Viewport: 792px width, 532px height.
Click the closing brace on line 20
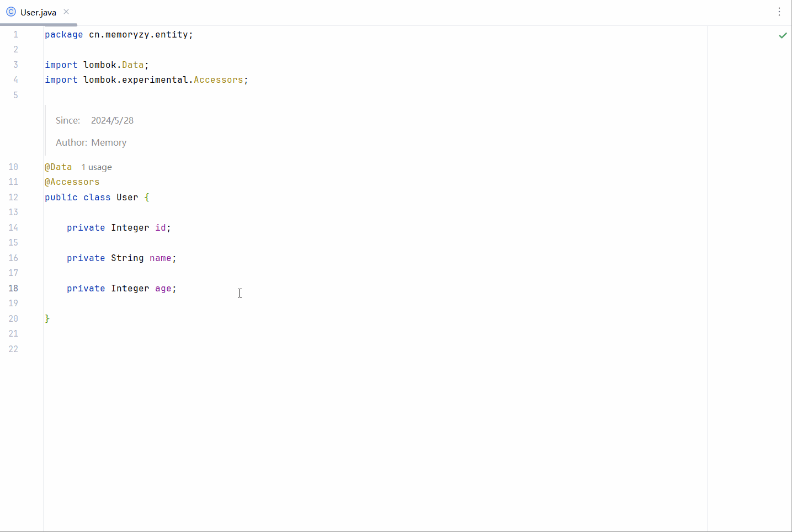click(47, 318)
